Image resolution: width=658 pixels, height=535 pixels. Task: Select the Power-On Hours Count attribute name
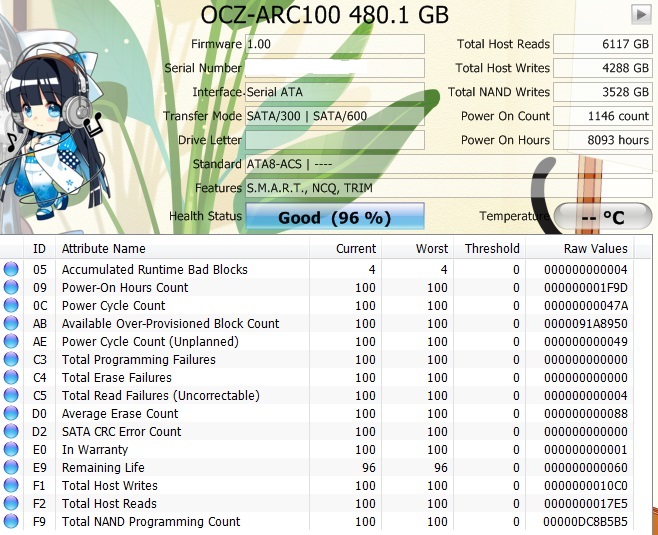pyautogui.click(x=125, y=287)
